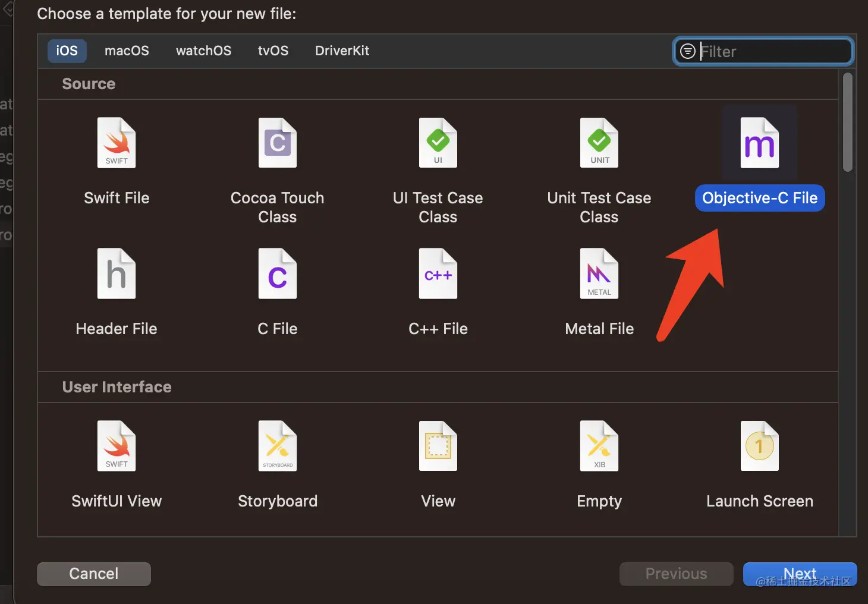Click the Unit Test Case Class label

599,207
